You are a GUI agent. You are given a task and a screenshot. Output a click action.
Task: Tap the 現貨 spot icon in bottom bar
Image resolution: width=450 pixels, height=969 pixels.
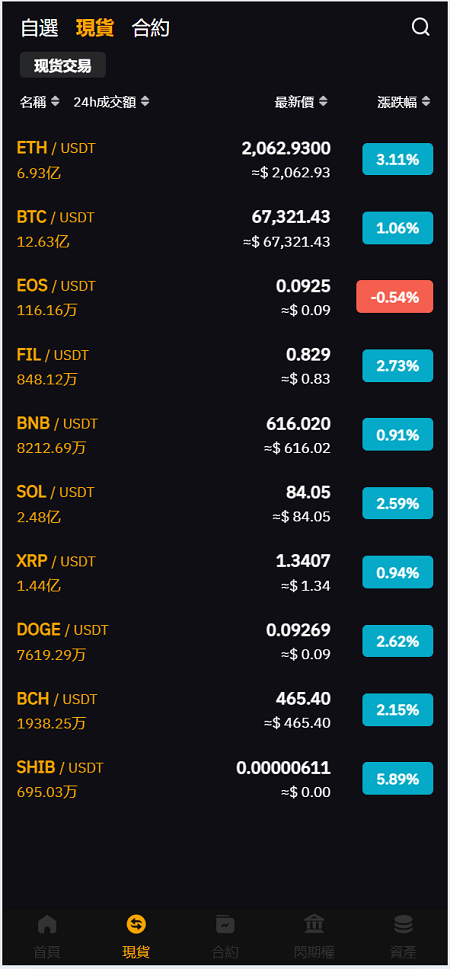[136, 925]
